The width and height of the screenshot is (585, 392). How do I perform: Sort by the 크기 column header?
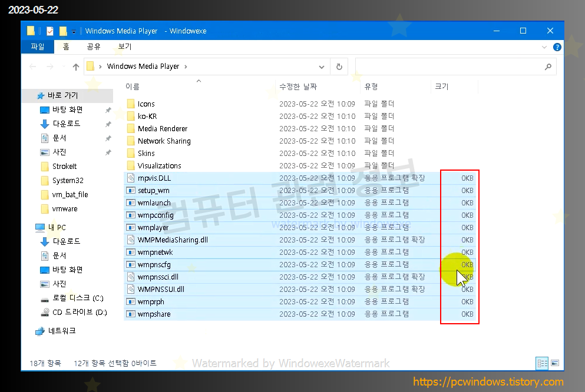[x=442, y=87]
